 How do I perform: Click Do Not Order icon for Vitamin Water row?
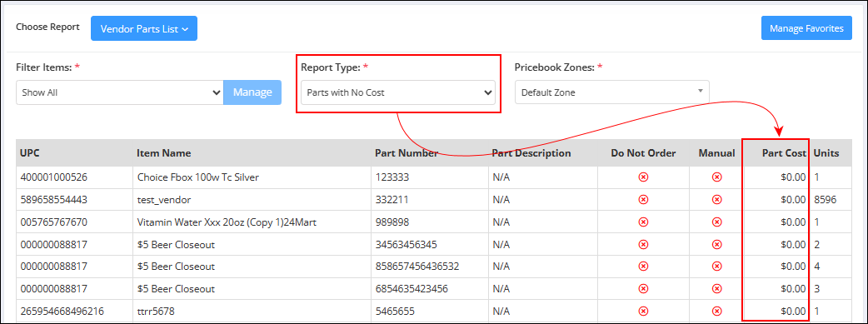coord(643,222)
